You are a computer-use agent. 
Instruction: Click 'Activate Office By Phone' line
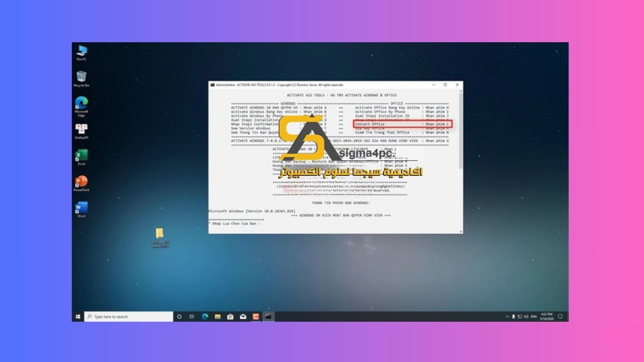click(x=402, y=112)
